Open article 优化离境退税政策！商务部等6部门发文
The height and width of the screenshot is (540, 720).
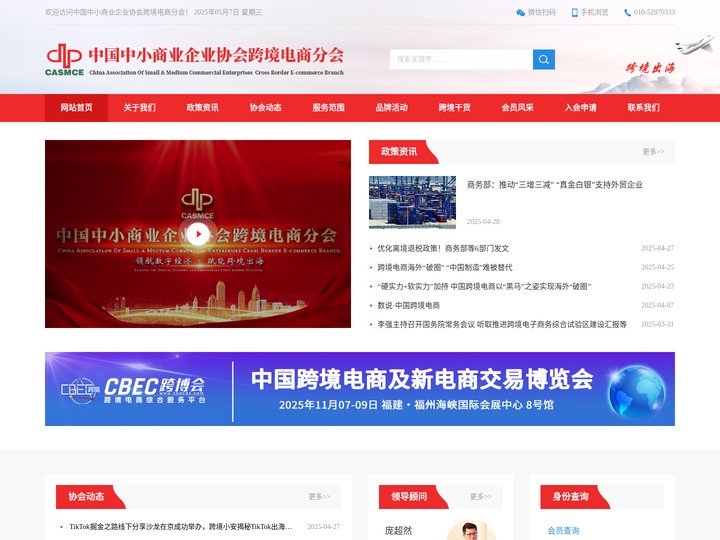click(443, 248)
